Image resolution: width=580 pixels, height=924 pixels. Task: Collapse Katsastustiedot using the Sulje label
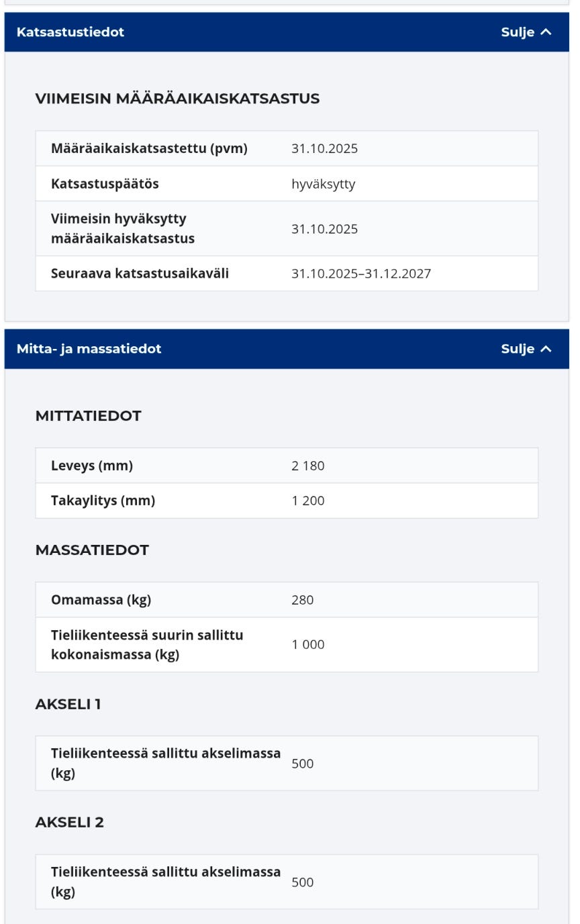[518, 32]
